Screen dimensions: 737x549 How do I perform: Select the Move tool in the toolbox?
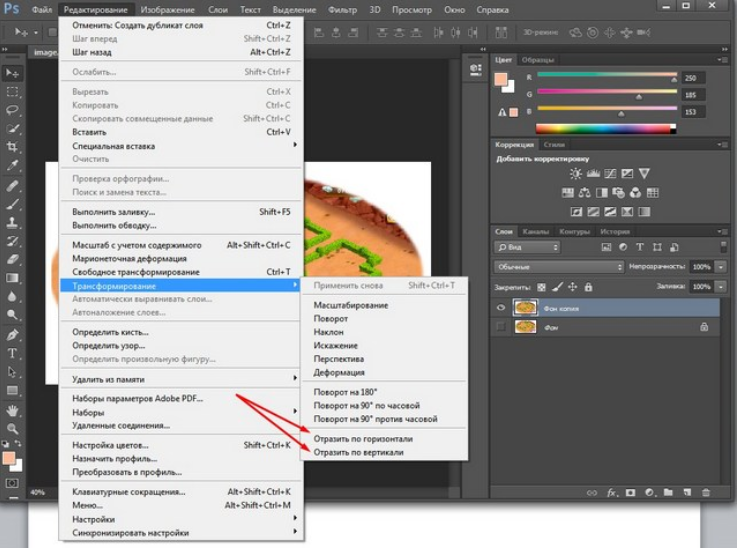pos(12,73)
